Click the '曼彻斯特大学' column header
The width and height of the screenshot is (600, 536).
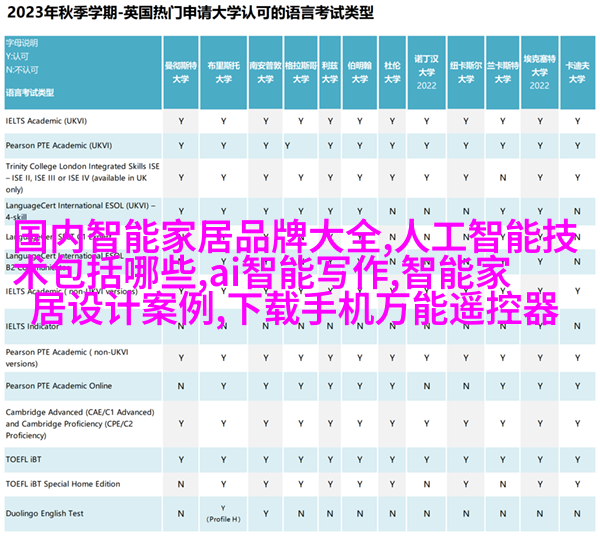(x=181, y=72)
